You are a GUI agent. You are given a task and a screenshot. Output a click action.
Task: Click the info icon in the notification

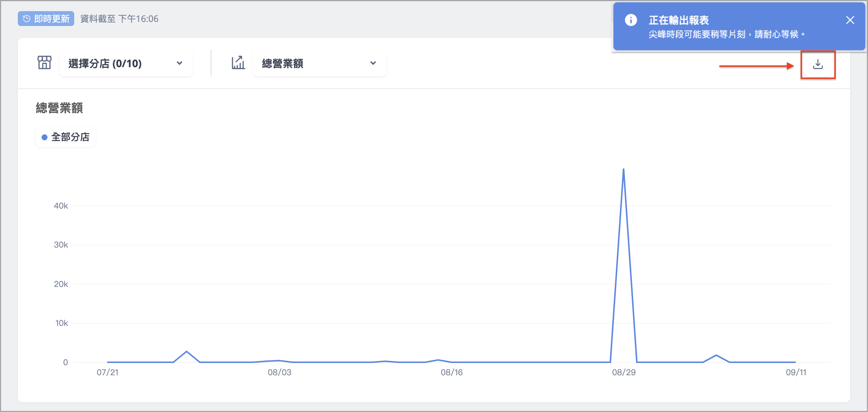point(631,20)
